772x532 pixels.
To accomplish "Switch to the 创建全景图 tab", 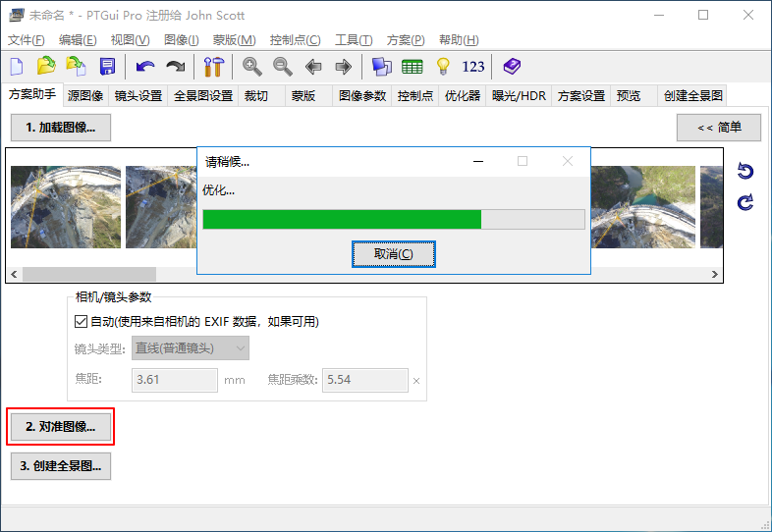I will [692, 96].
